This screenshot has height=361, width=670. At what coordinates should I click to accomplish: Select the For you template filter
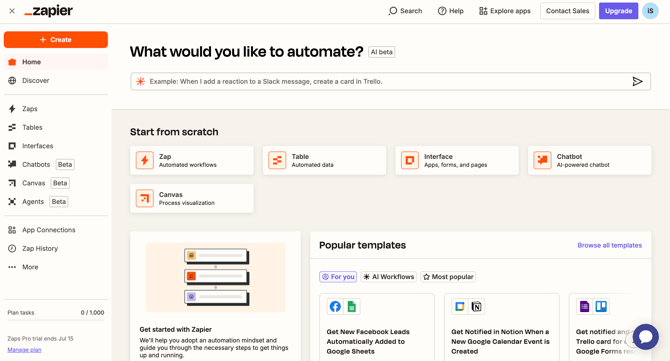pyautogui.click(x=338, y=277)
